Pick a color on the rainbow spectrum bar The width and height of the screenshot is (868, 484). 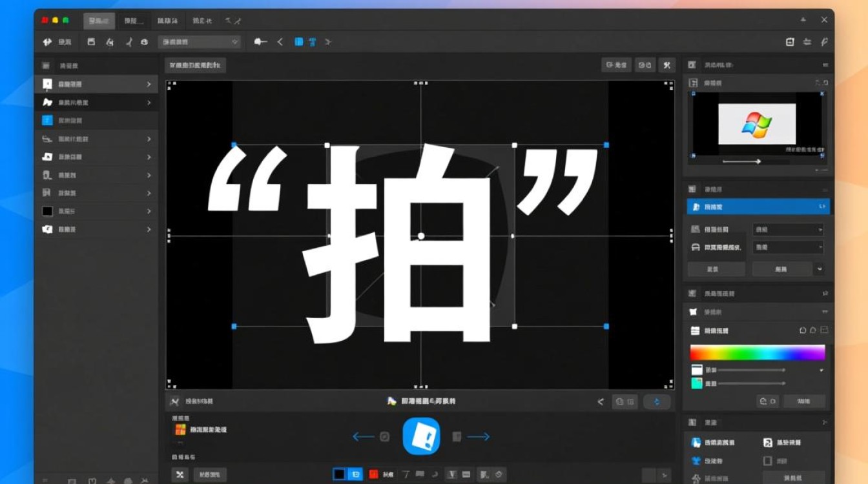click(757, 352)
